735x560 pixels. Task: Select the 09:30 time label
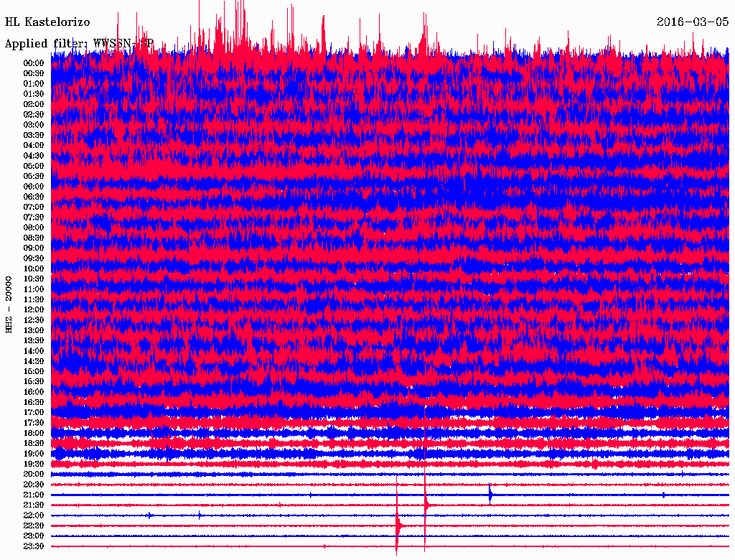pos(34,258)
